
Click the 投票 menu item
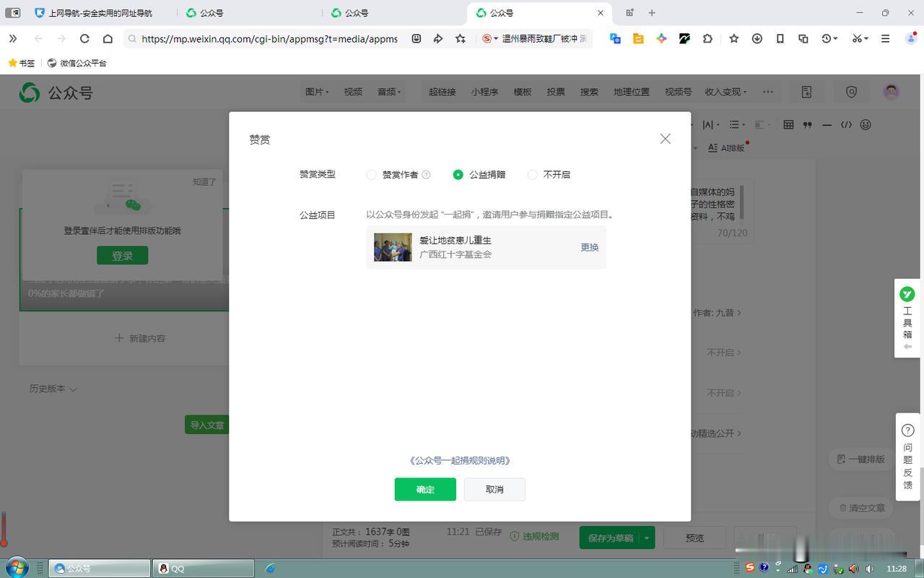[x=556, y=92]
